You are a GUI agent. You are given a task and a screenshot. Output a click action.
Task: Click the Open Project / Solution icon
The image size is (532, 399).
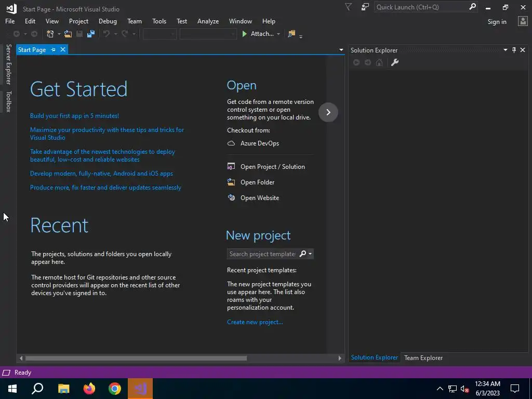click(231, 167)
